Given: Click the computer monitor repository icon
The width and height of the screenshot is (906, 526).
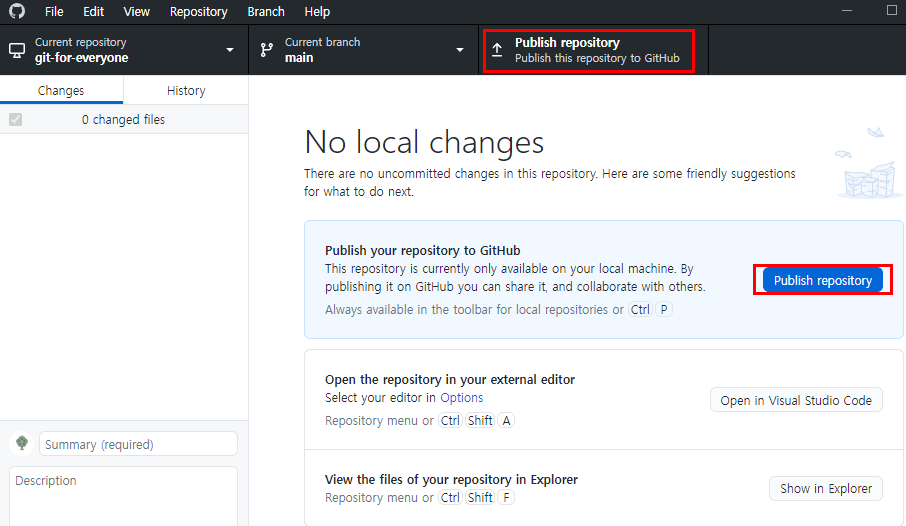Looking at the screenshot, I should [x=17, y=50].
